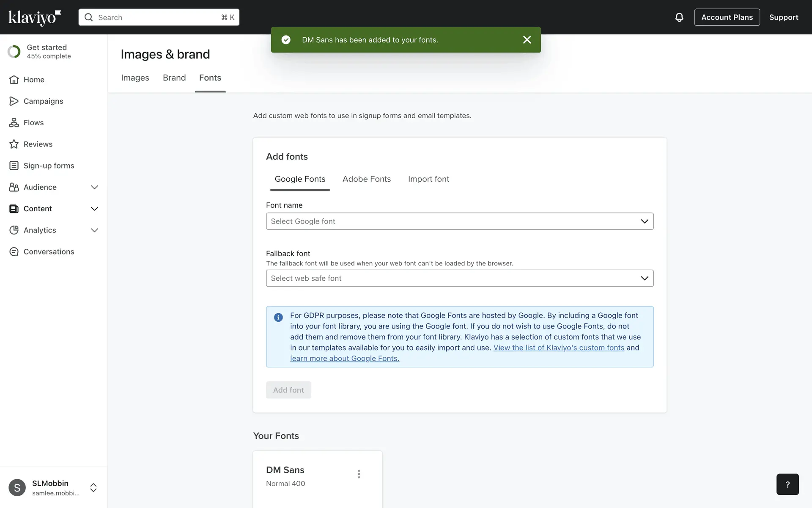The image size is (812, 508).
Task: Open Home from the sidebar icon
Action: 14,80
